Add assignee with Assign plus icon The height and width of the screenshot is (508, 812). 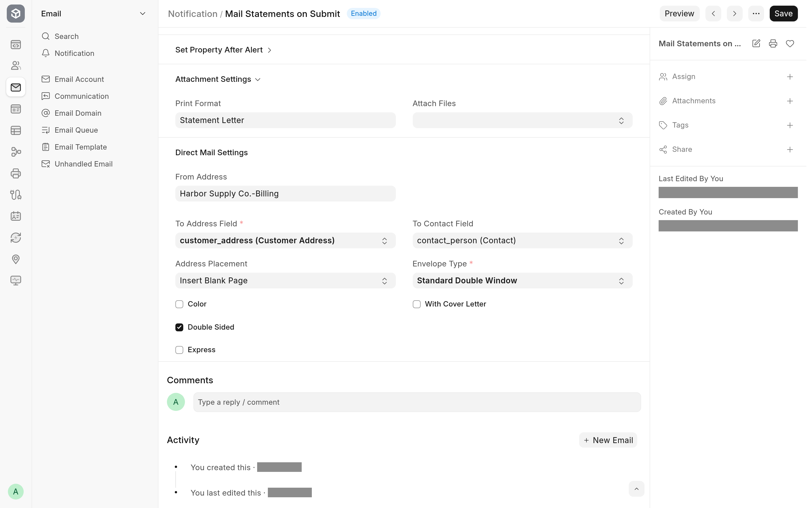(790, 77)
